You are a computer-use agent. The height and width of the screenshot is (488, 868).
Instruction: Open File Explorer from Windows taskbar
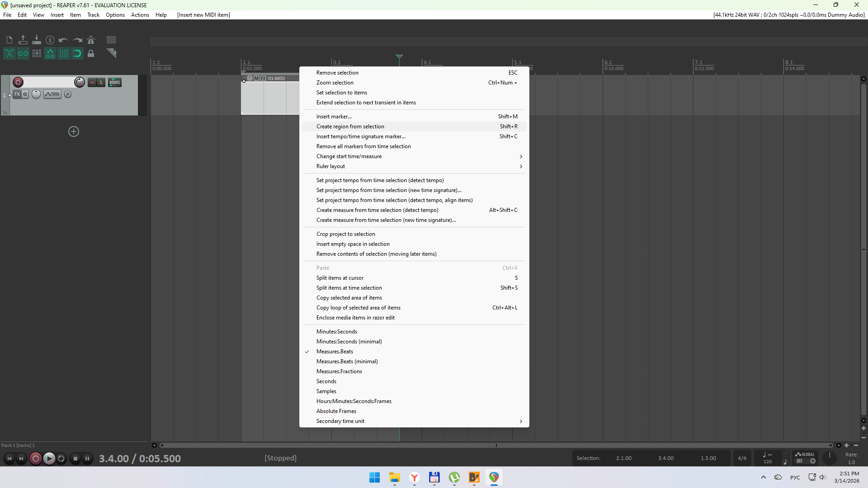coord(395,478)
